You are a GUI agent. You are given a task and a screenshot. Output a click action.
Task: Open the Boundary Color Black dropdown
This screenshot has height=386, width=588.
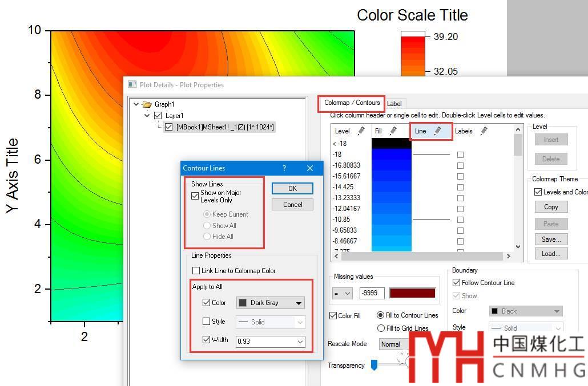click(526, 311)
